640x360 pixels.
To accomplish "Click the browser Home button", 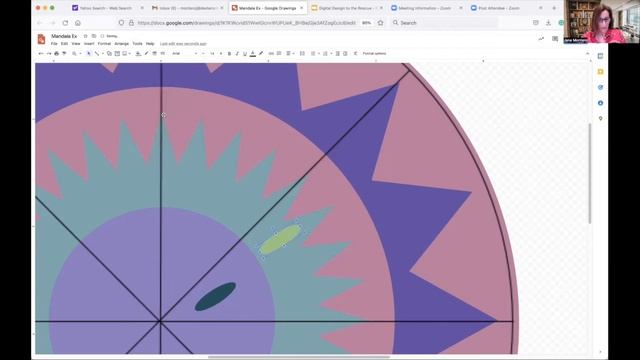I will click(x=78, y=23).
